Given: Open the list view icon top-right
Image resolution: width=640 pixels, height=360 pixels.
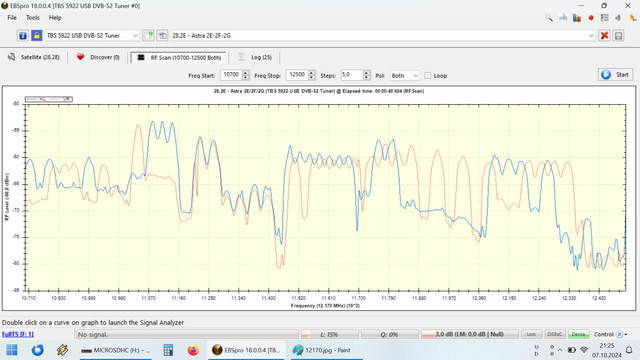Looking at the screenshot, I should tap(604, 18).
